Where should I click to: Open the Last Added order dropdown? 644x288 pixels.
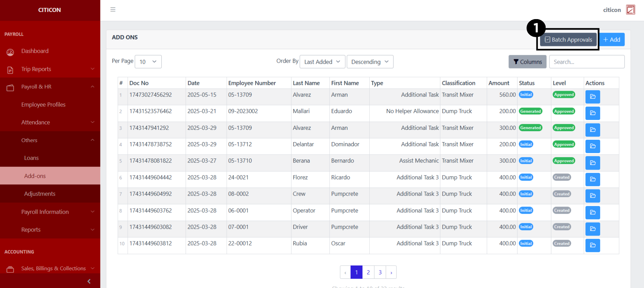point(322,62)
